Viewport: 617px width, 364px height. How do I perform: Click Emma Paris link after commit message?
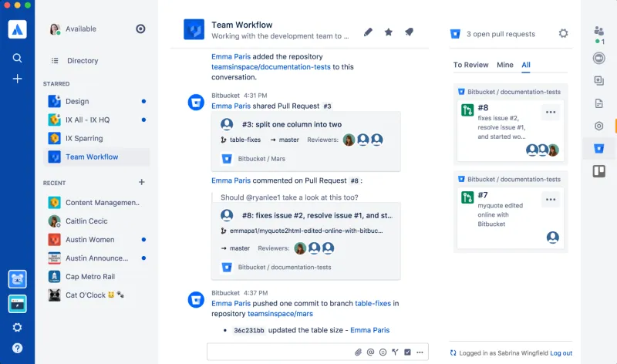tap(370, 330)
